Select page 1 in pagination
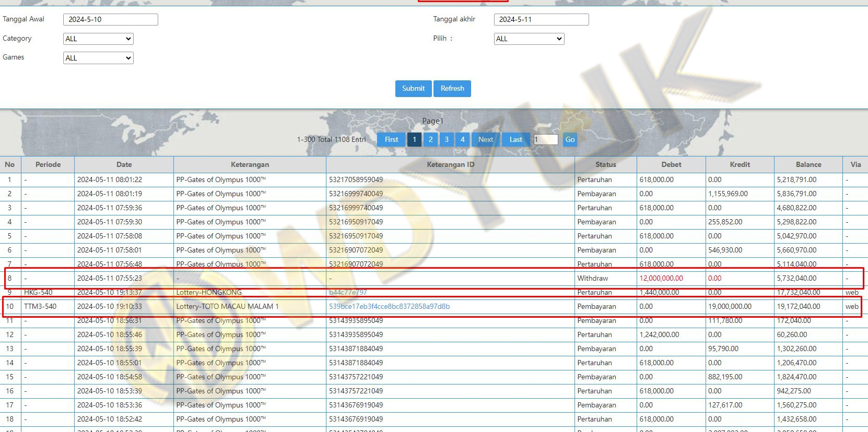The width and height of the screenshot is (868, 432). (x=414, y=139)
